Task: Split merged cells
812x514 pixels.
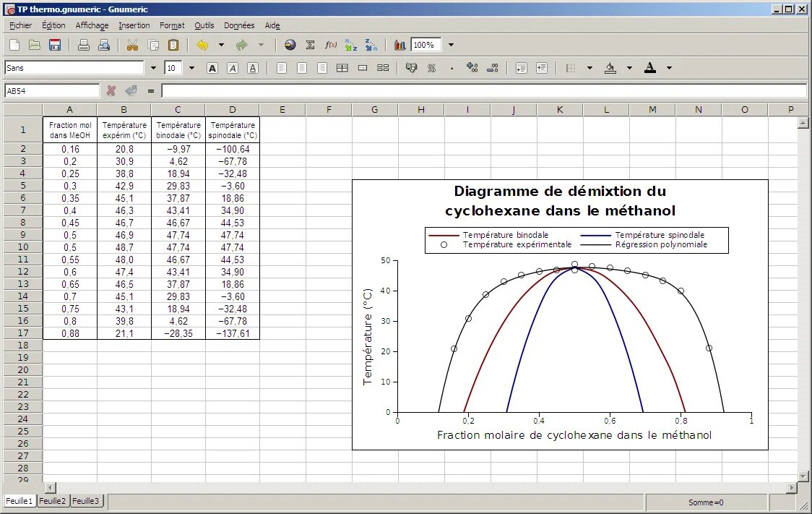Action: coord(383,68)
